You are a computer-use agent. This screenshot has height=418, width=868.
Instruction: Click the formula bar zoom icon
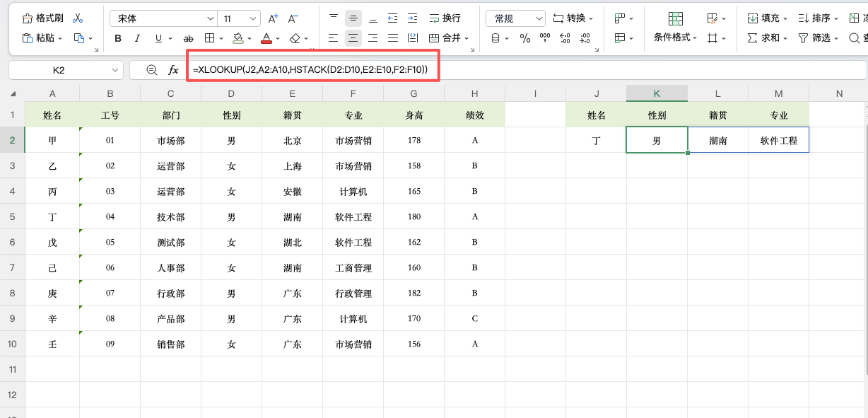point(151,70)
